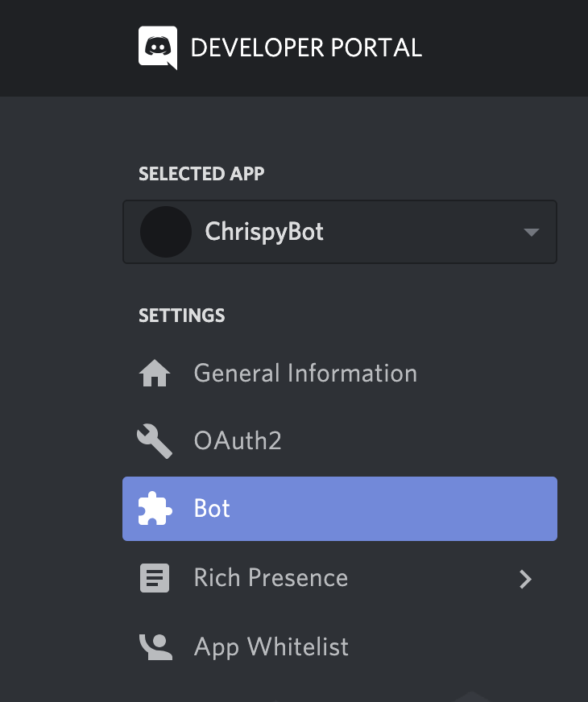This screenshot has height=702, width=588.
Task: Select ChrispyBot in the app selector
Action: click(266, 232)
